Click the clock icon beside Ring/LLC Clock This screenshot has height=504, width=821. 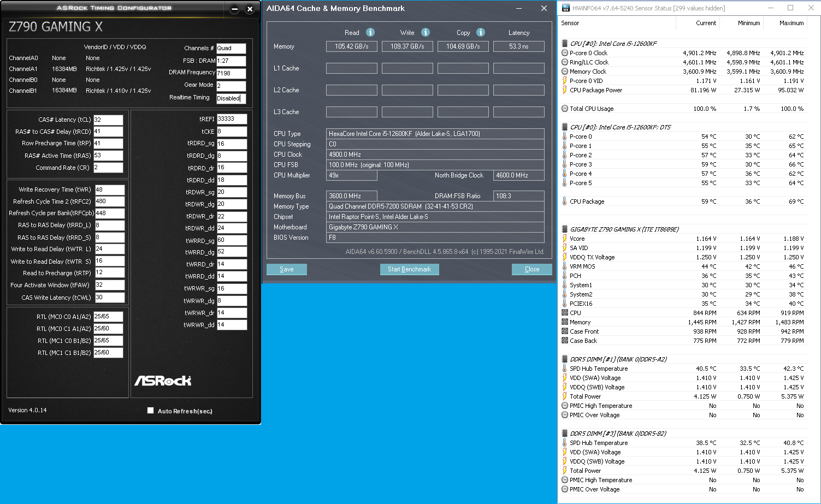565,62
